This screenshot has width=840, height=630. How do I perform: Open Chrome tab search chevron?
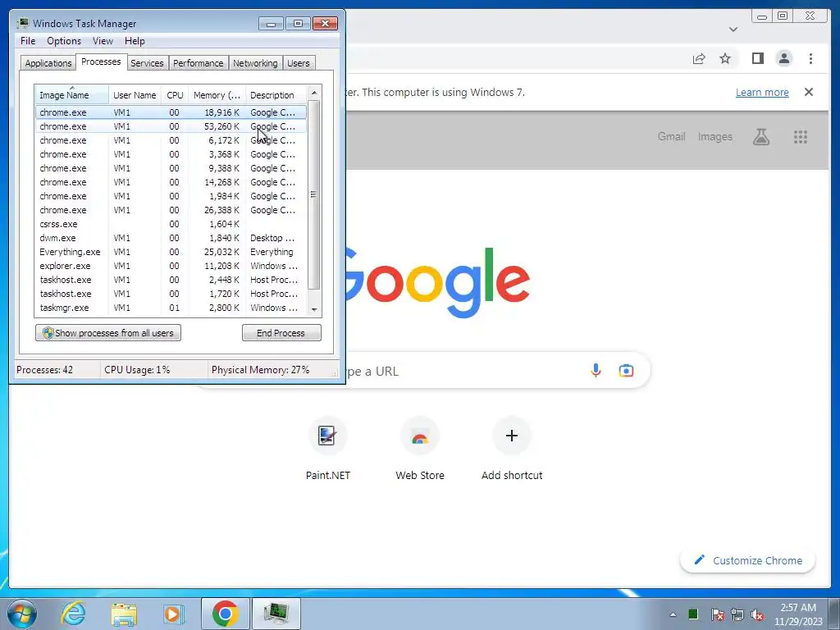pyautogui.click(x=733, y=30)
